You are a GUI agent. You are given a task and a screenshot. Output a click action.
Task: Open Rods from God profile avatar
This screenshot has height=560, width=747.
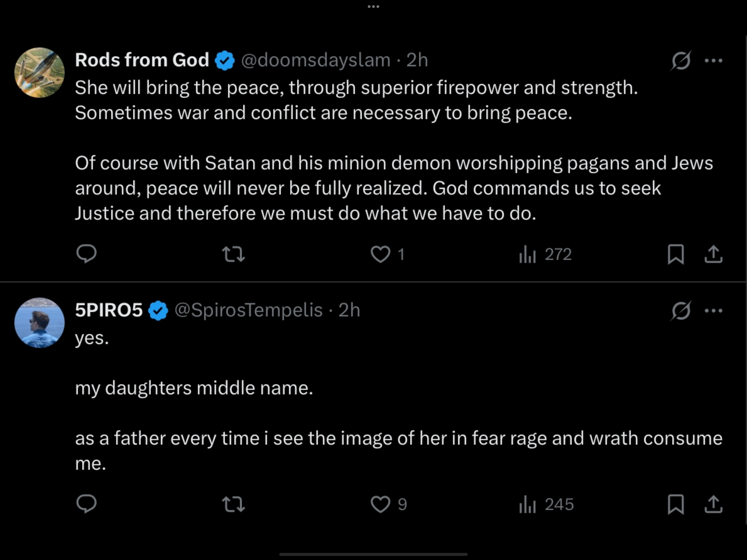coord(40,73)
